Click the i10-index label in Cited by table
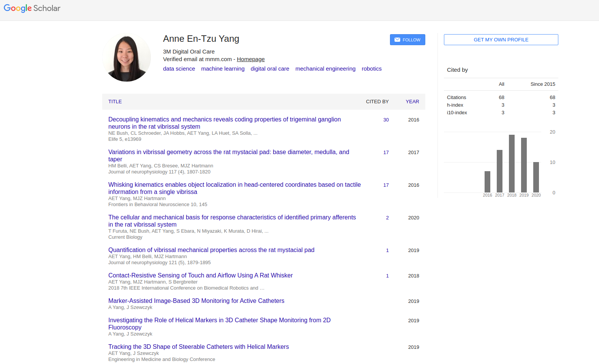This screenshot has width=599, height=364. tap(457, 113)
